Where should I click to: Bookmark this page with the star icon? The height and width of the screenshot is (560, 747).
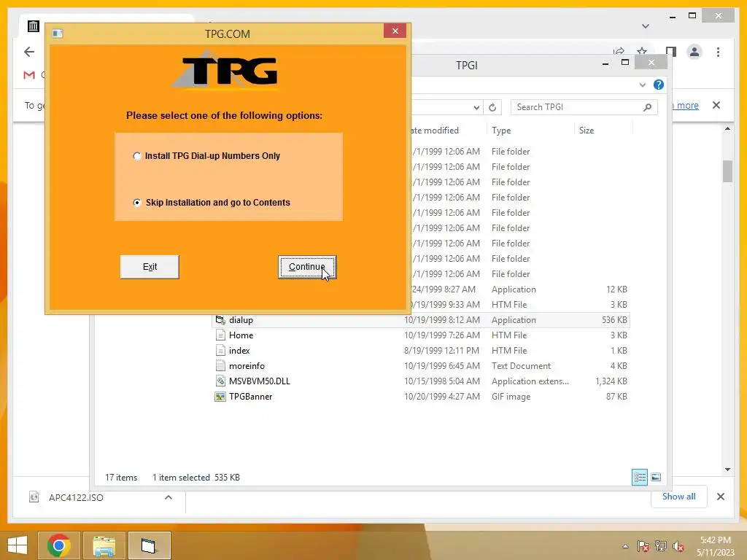[642, 51]
